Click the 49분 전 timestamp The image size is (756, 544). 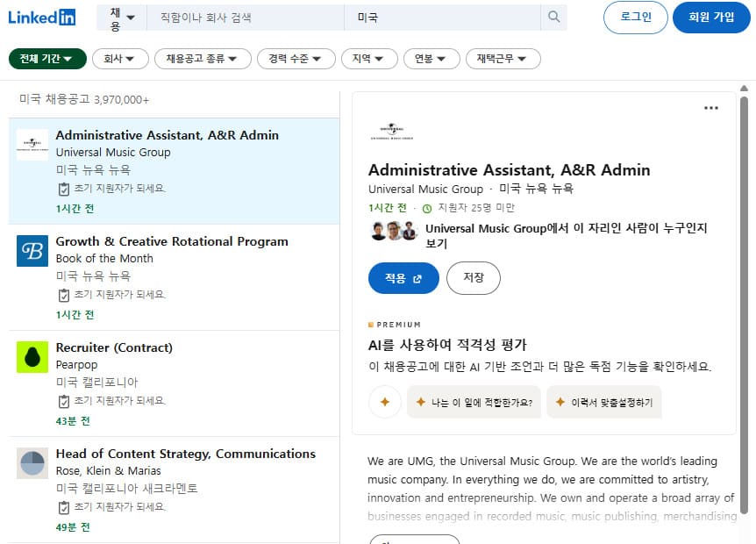73,527
